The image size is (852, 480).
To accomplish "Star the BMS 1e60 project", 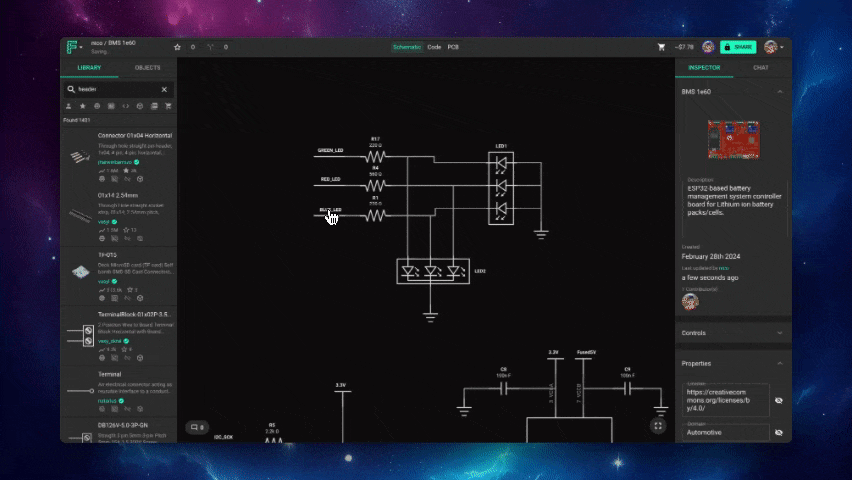I will pyautogui.click(x=178, y=47).
